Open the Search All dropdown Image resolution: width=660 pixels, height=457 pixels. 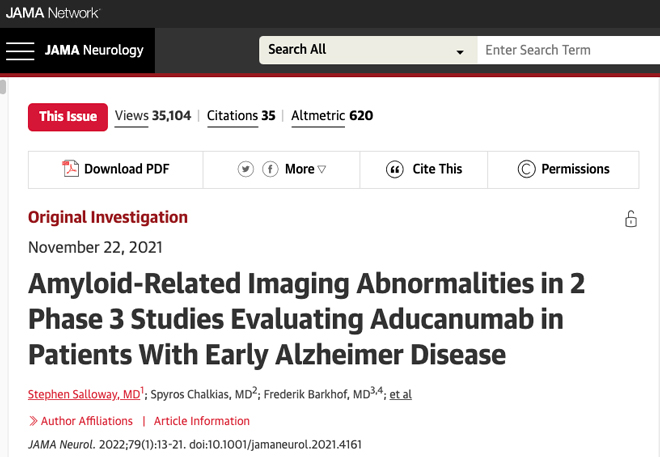(368, 50)
